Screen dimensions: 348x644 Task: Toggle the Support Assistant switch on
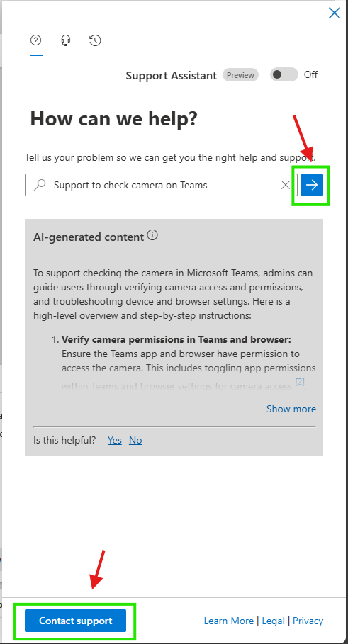point(284,74)
